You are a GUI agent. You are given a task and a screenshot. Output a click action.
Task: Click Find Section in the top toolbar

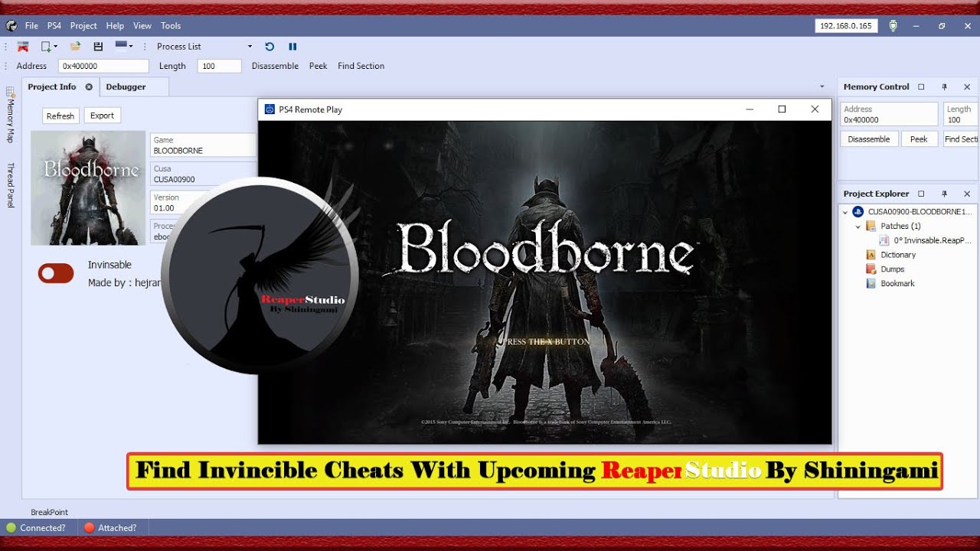point(361,66)
